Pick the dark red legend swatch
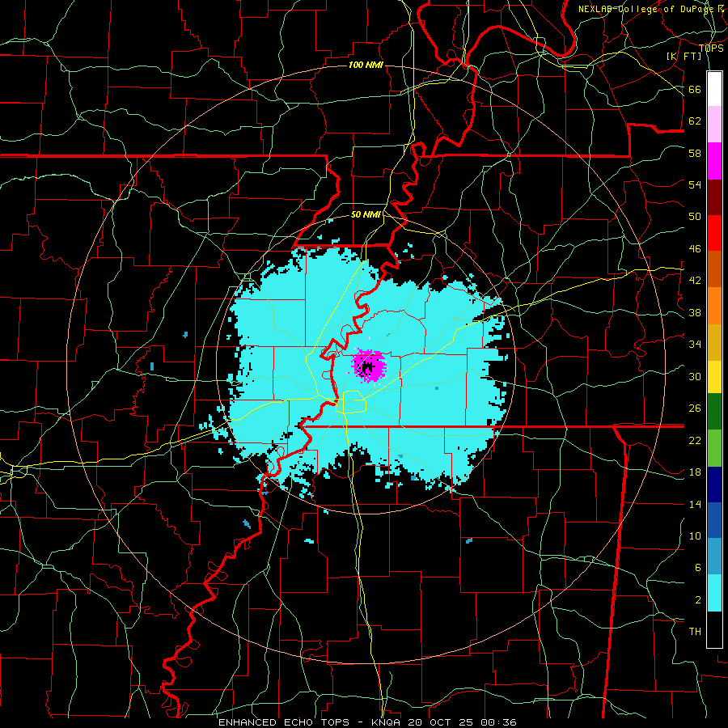The image size is (728, 728). click(714, 197)
